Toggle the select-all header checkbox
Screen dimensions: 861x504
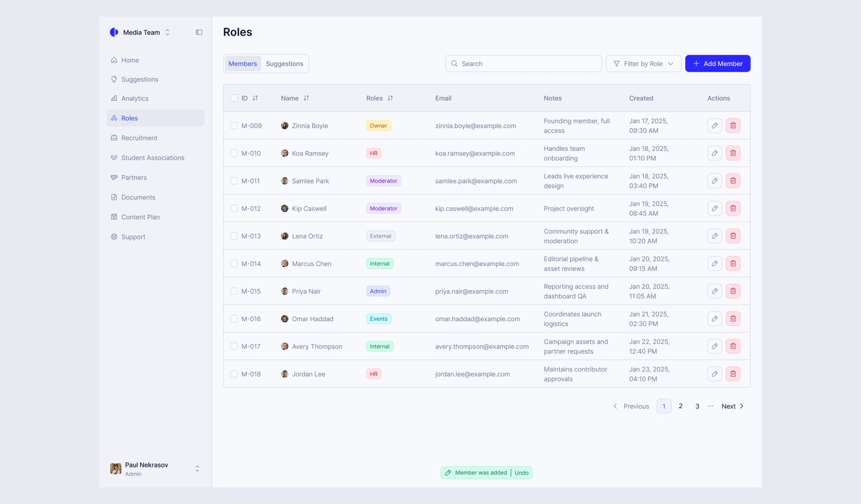point(234,98)
